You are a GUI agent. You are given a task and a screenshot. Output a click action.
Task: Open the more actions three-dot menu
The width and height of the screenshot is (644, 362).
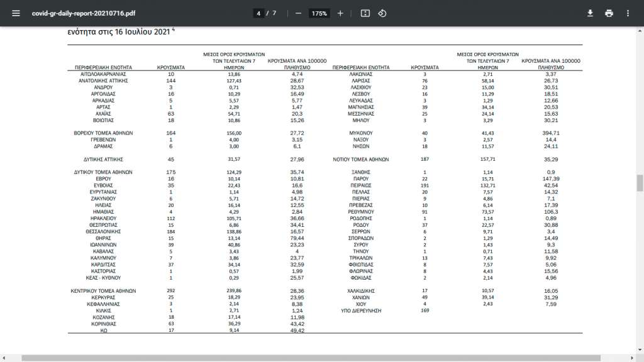628,13
